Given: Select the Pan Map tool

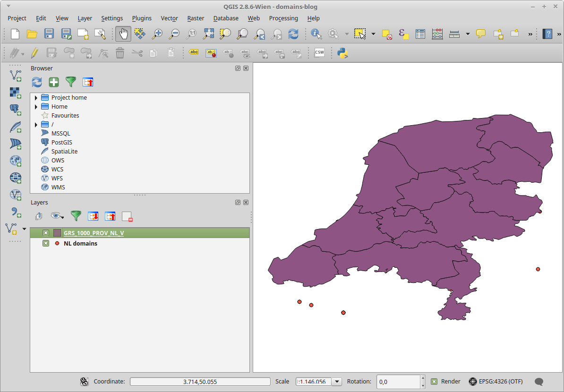Looking at the screenshot, I should point(123,34).
